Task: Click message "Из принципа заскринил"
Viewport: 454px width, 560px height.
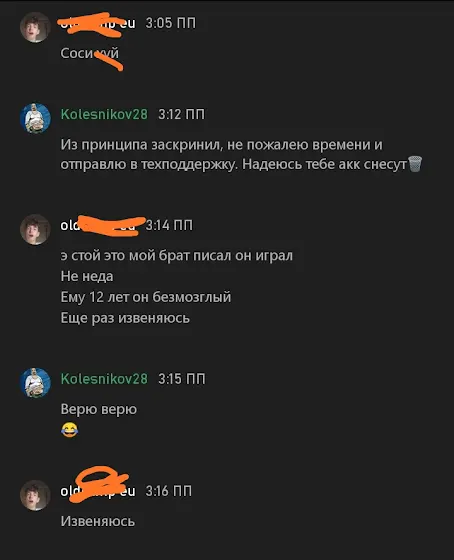Action: point(241,155)
